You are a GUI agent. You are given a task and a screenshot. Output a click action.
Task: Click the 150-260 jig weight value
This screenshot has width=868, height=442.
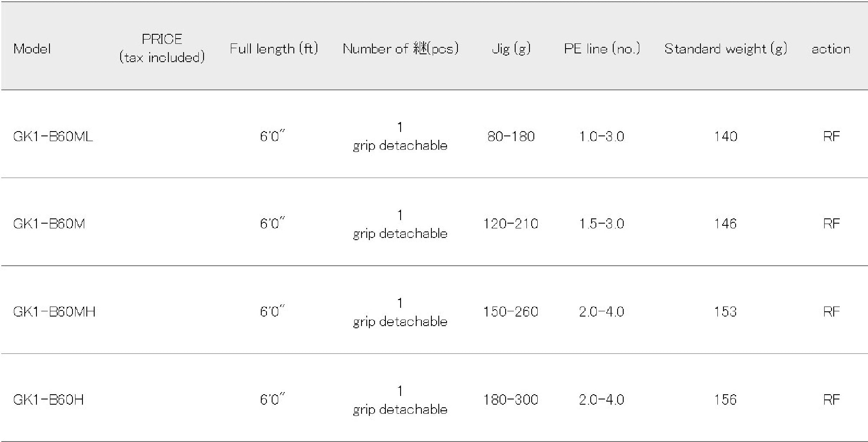point(511,312)
